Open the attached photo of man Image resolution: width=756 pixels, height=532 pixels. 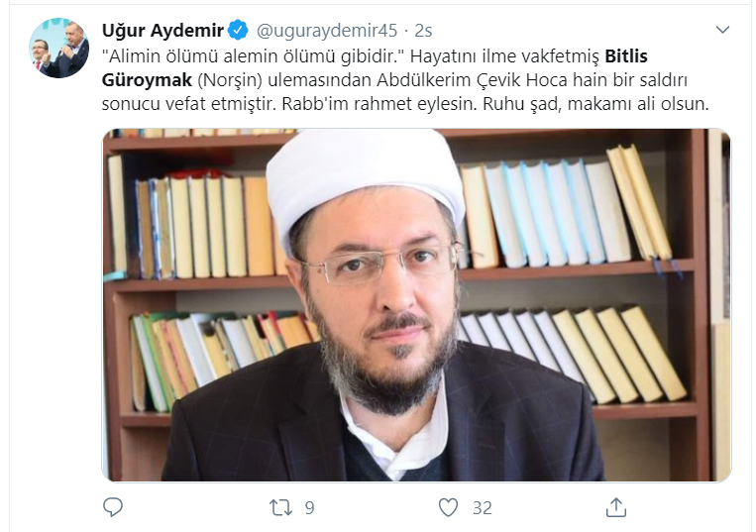click(416, 305)
